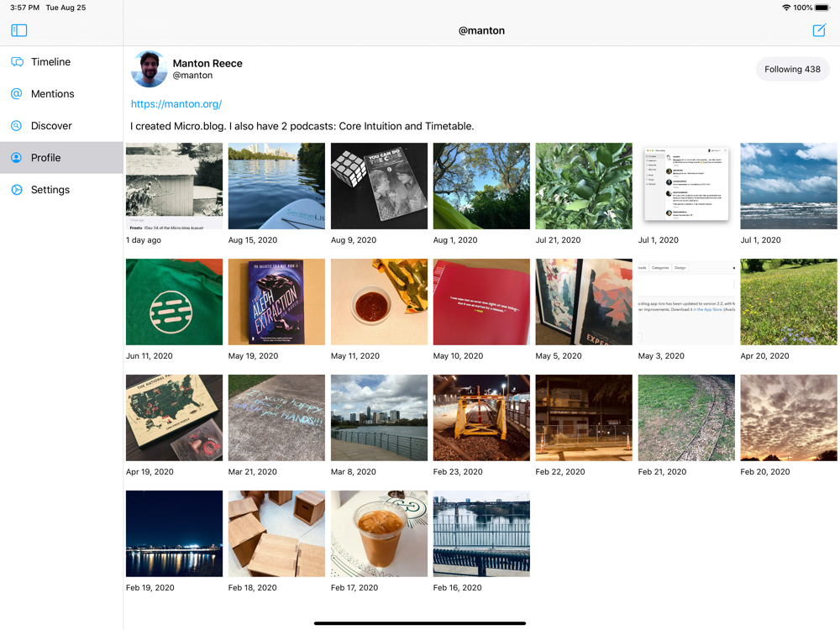
Task: Open the Feb 23, 2020 railway buffer photo
Action: (x=481, y=417)
